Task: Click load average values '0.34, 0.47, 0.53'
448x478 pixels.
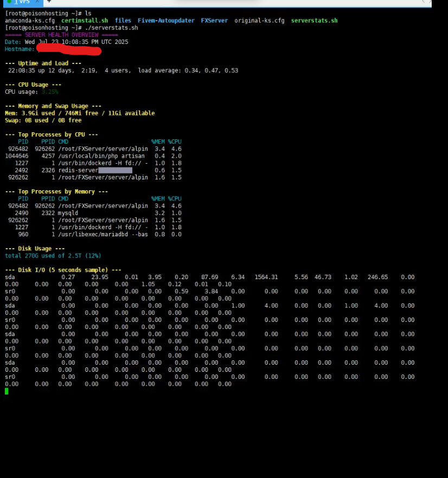Action: 211,70
